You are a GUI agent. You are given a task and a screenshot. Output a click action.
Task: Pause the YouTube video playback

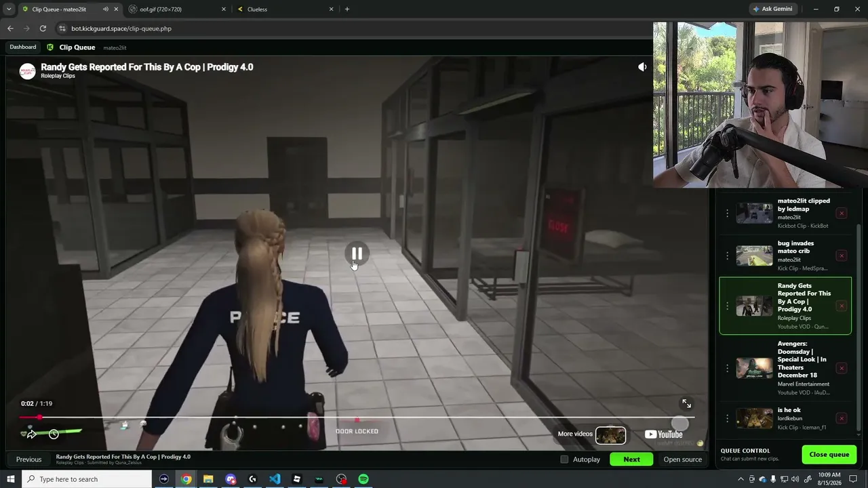click(357, 253)
